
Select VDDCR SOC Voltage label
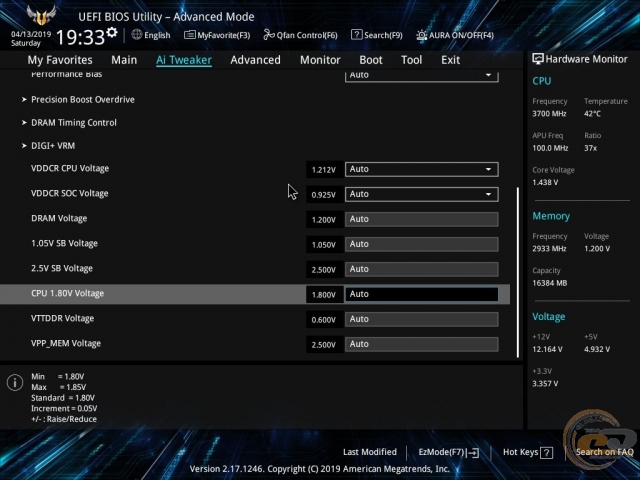click(x=70, y=193)
